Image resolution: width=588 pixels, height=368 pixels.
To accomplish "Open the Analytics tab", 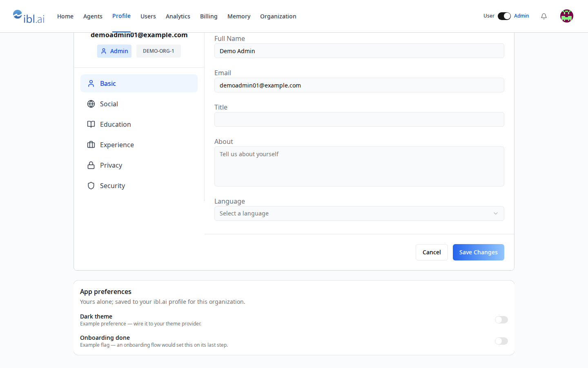I will pyautogui.click(x=178, y=16).
